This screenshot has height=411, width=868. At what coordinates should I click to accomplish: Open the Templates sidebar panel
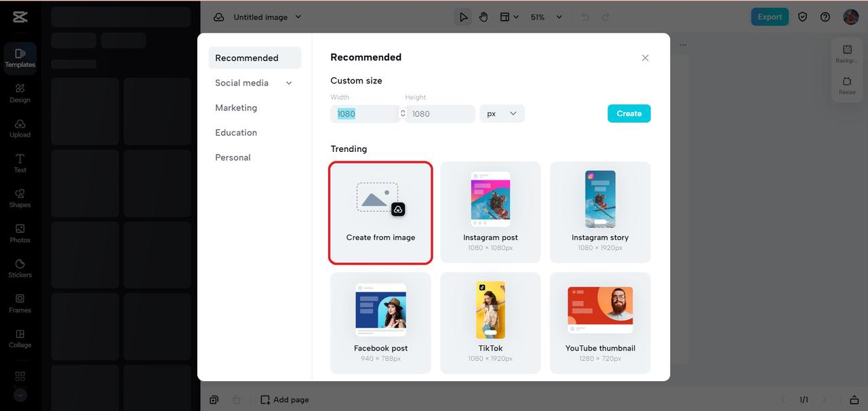[x=20, y=58]
